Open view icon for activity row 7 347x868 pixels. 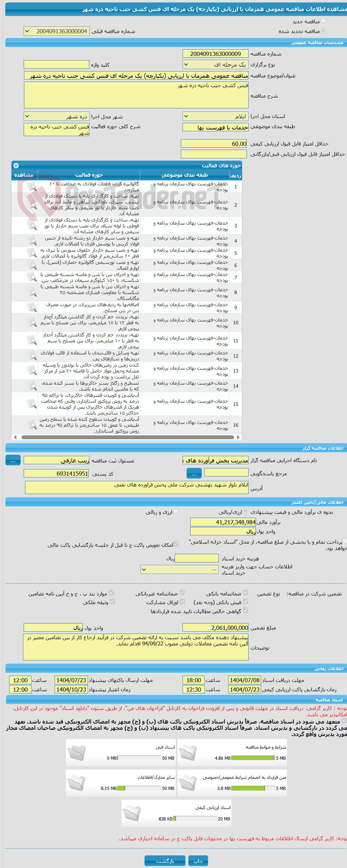click(32, 277)
